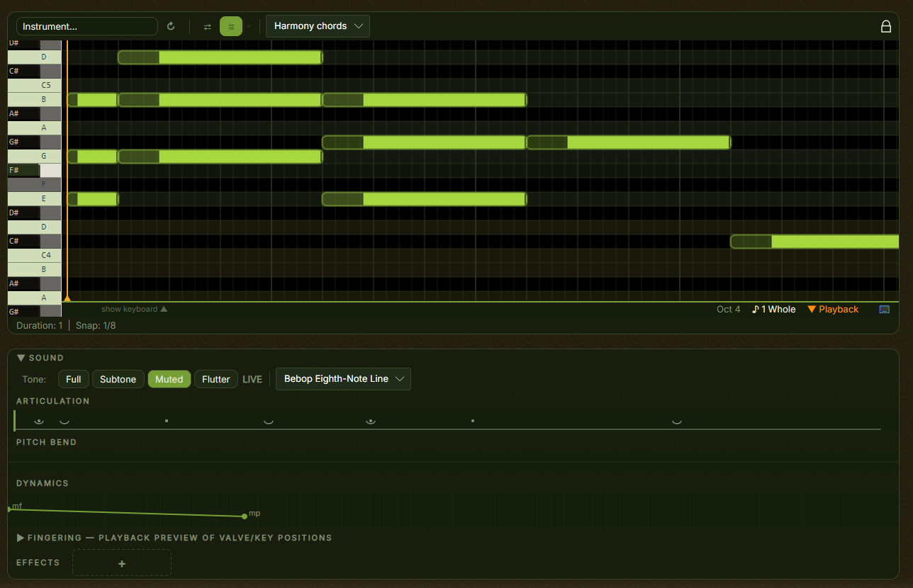The height and width of the screenshot is (588, 913).
Task: Click the PITCH BEND lane label
Action: 47,442
